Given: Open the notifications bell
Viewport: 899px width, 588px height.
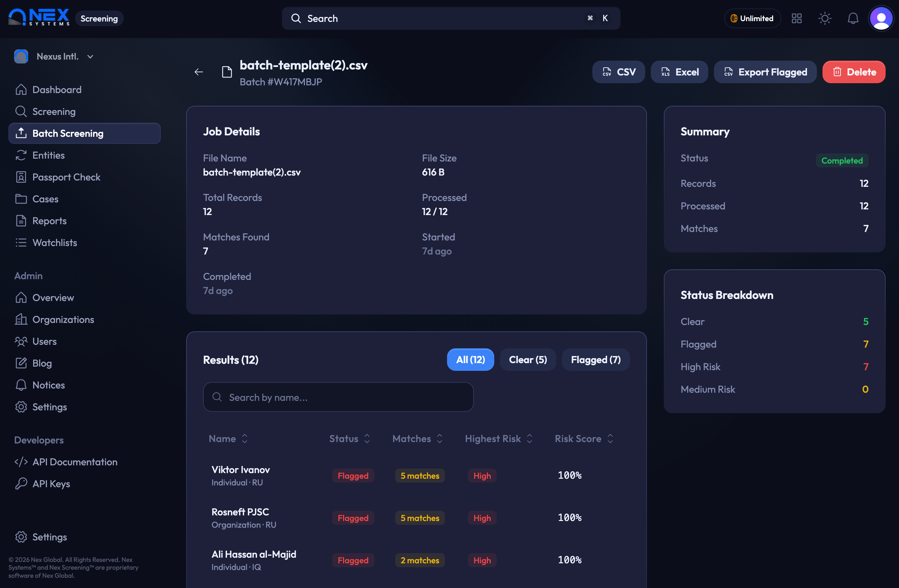Looking at the screenshot, I should tap(853, 18).
